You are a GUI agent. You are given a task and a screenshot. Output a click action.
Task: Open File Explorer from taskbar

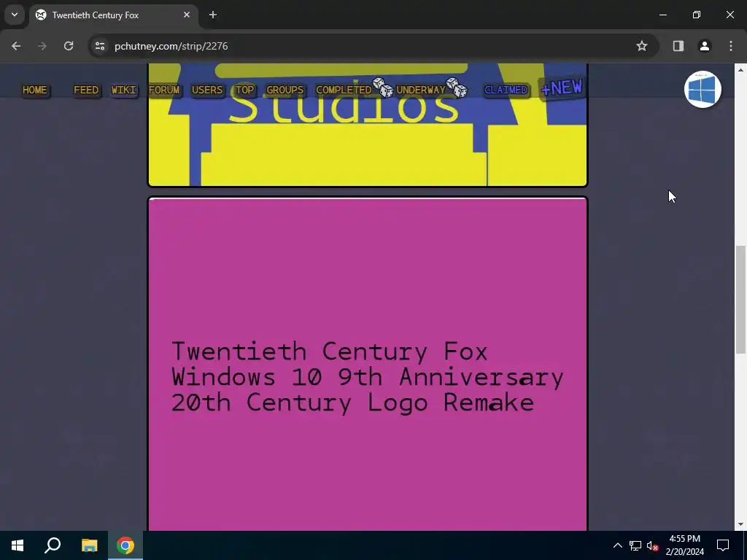click(89, 545)
